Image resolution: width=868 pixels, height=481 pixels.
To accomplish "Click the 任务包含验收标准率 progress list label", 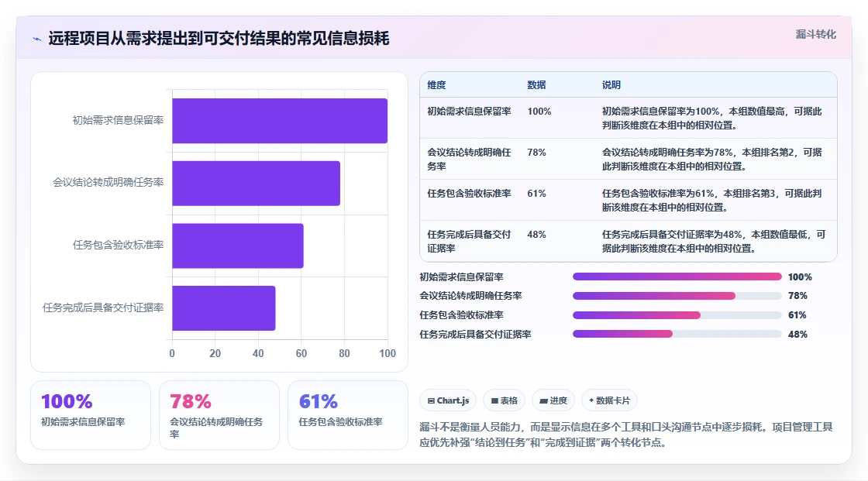I will point(461,315).
